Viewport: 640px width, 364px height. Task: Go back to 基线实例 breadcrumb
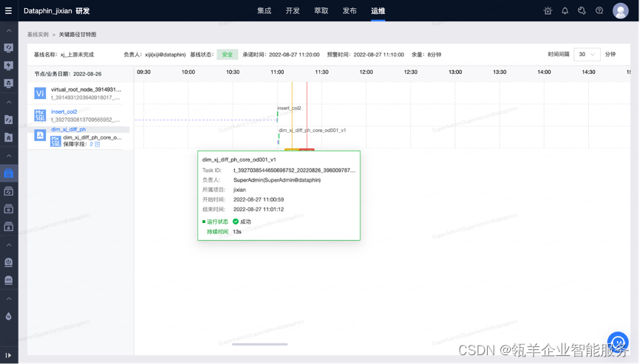click(38, 35)
